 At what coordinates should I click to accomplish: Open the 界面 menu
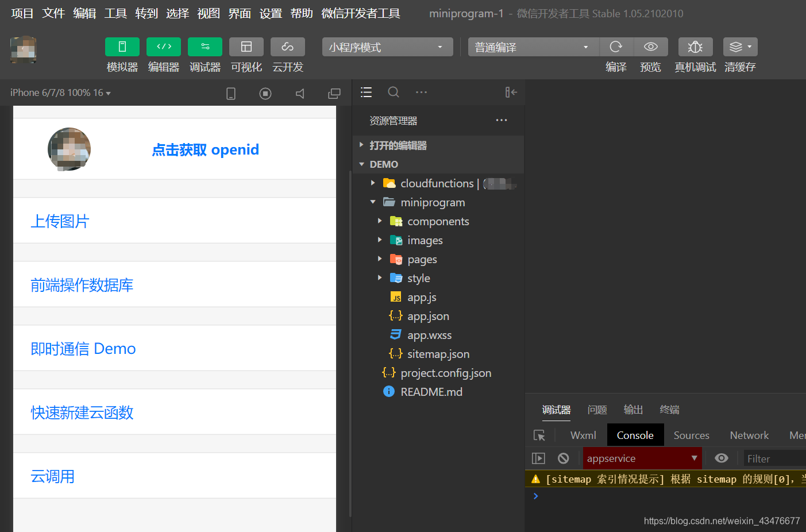pyautogui.click(x=240, y=13)
